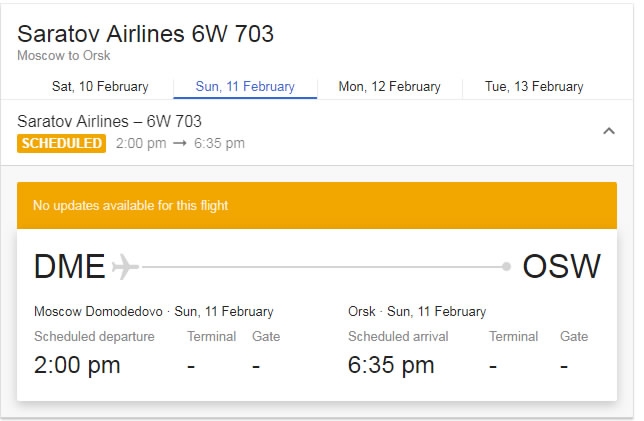Click the Orsk arrival city label
The image size is (644, 421).
[x=361, y=311]
